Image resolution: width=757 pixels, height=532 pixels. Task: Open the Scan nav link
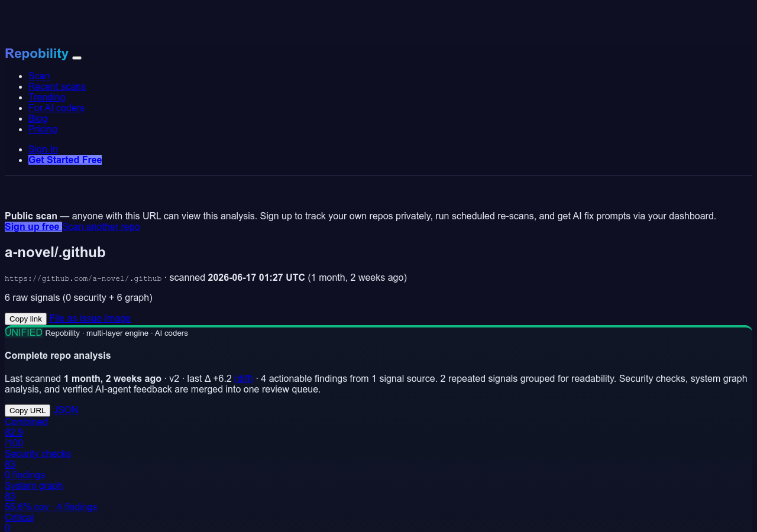click(x=39, y=76)
